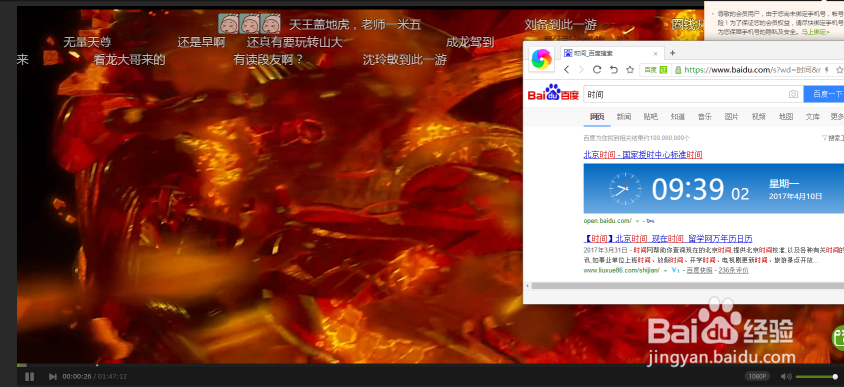
Task: Skip to next video in player
Action: coord(53,376)
